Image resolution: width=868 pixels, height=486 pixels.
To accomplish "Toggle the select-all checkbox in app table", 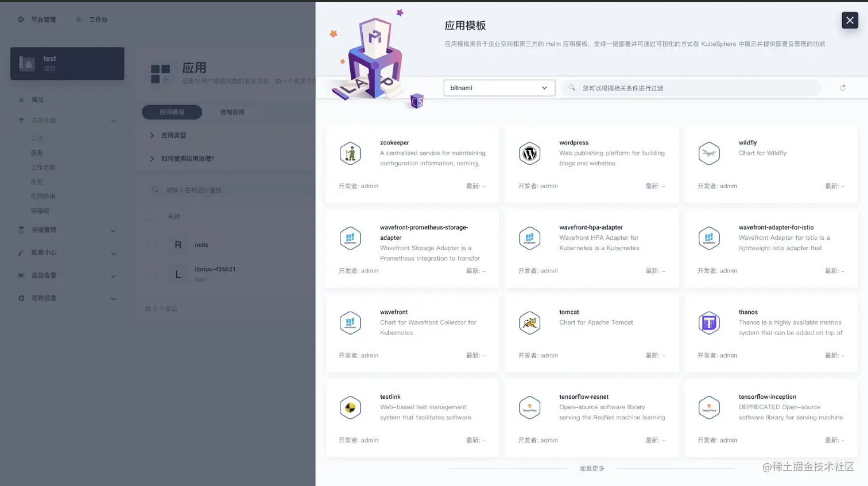I will tap(150, 216).
